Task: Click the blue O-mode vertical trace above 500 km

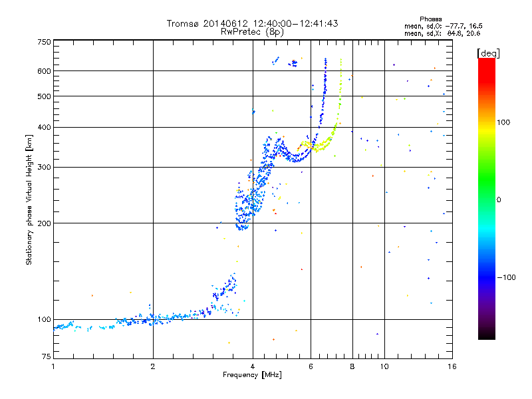Action: [325, 78]
